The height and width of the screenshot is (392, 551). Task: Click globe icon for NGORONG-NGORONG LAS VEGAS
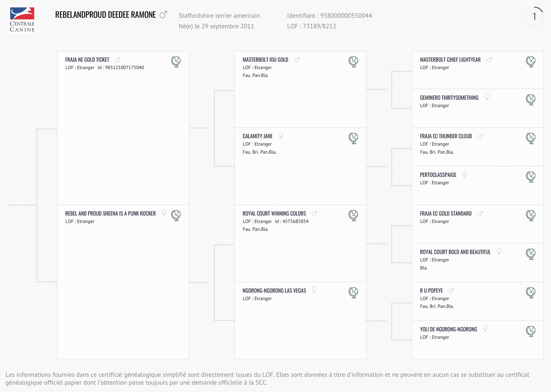pos(353,292)
